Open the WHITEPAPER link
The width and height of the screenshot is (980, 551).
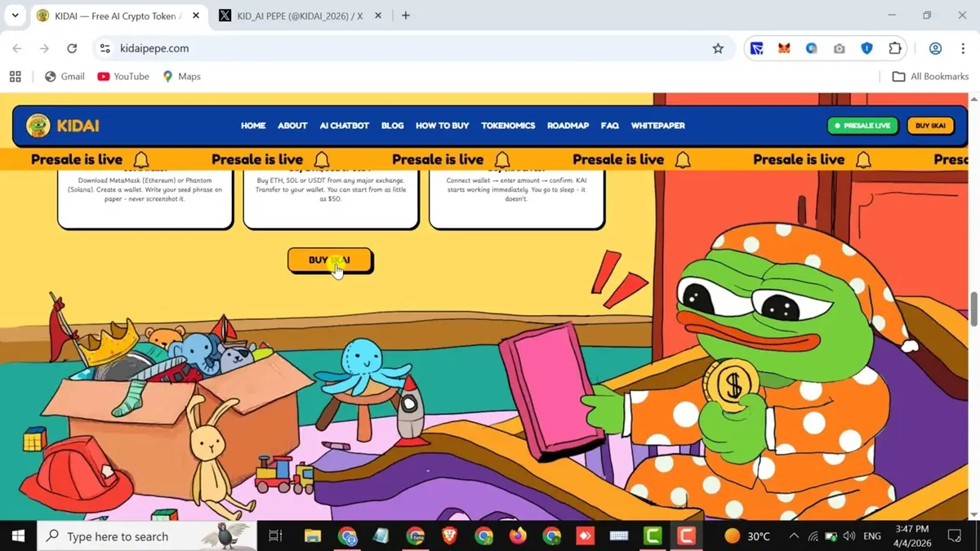pos(658,126)
